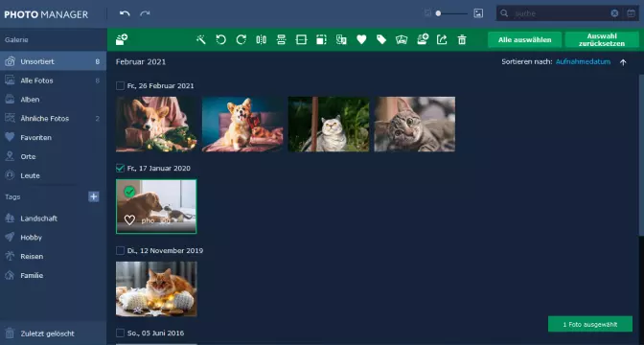Click the convert format icon
The height and width of the screenshot is (345, 644).
[341, 39]
